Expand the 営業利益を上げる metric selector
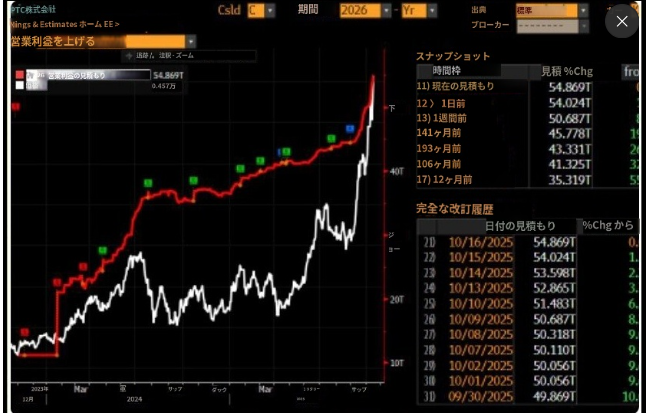Viewport: 646px width, 413px height. coord(190,42)
